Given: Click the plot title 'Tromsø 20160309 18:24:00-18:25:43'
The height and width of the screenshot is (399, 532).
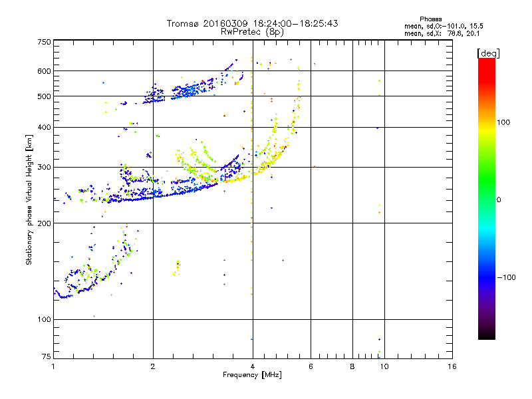Looking at the screenshot, I should [252, 23].
